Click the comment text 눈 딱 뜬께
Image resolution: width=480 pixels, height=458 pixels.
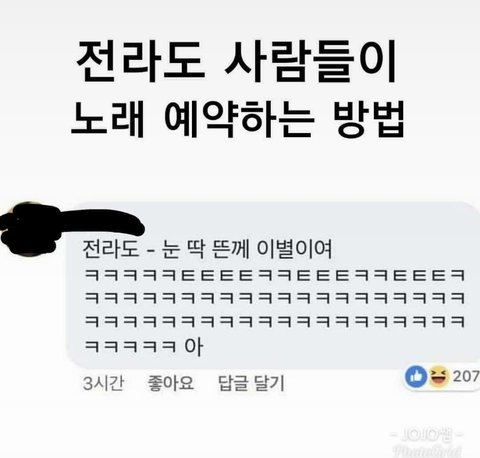tap(205, 249)
